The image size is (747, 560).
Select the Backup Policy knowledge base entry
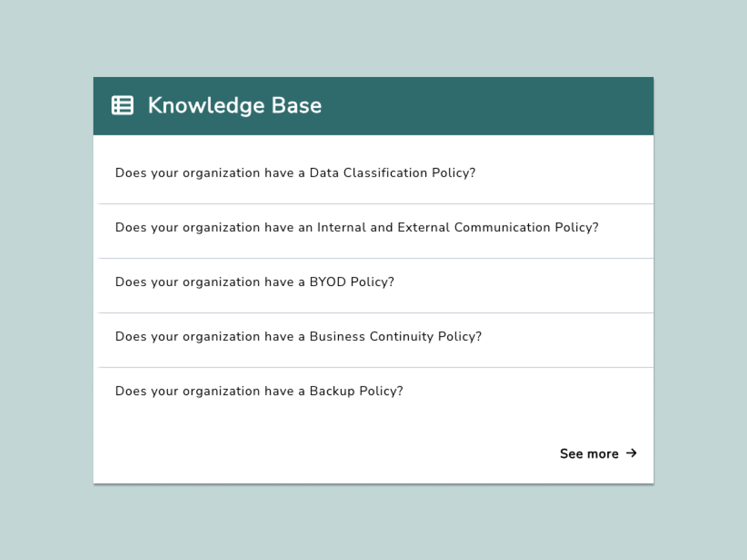coord(260,391)
